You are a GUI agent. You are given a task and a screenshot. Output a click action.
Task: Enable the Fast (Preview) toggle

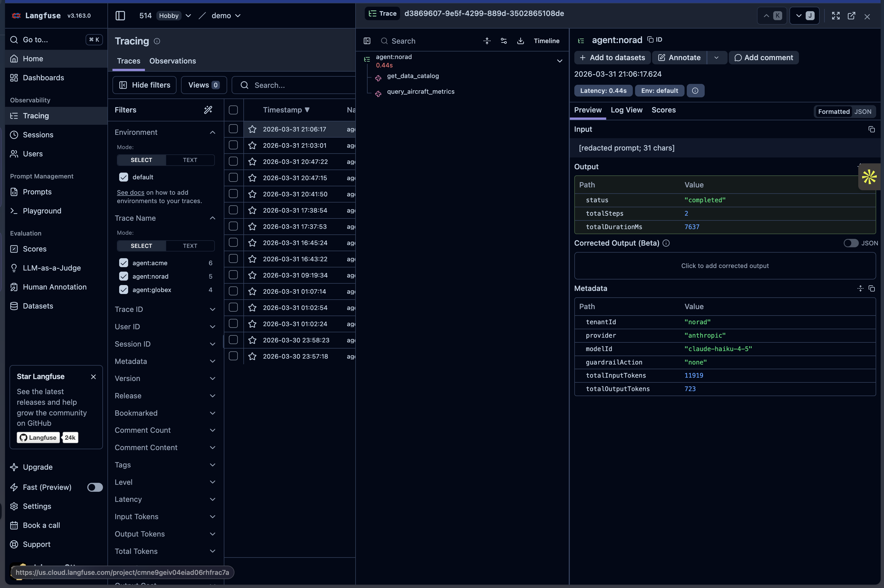point(95,487)
